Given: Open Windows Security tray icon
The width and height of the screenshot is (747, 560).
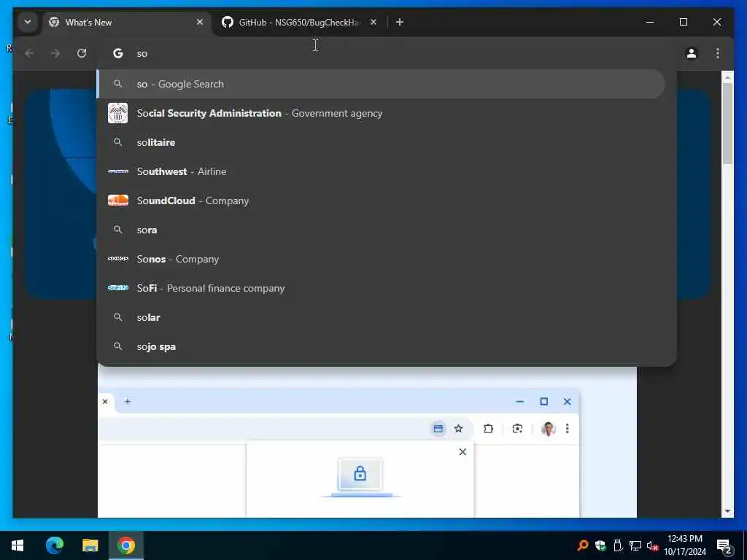Looking at the screenshot, I should [x=600, y=545].
